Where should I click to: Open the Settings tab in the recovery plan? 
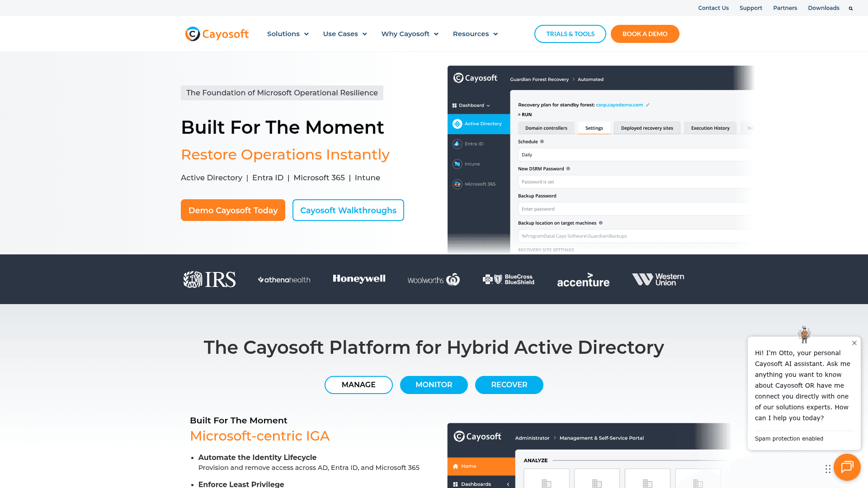coord(594,128)
